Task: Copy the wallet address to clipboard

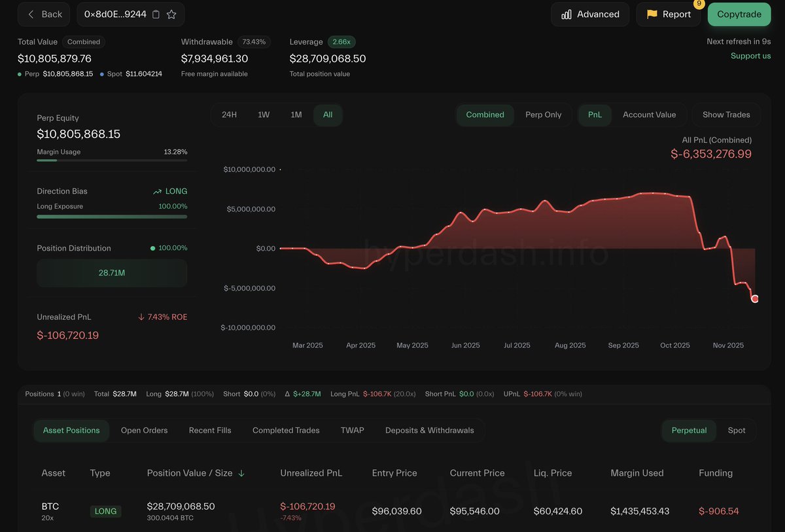Action: coord(156,14)
